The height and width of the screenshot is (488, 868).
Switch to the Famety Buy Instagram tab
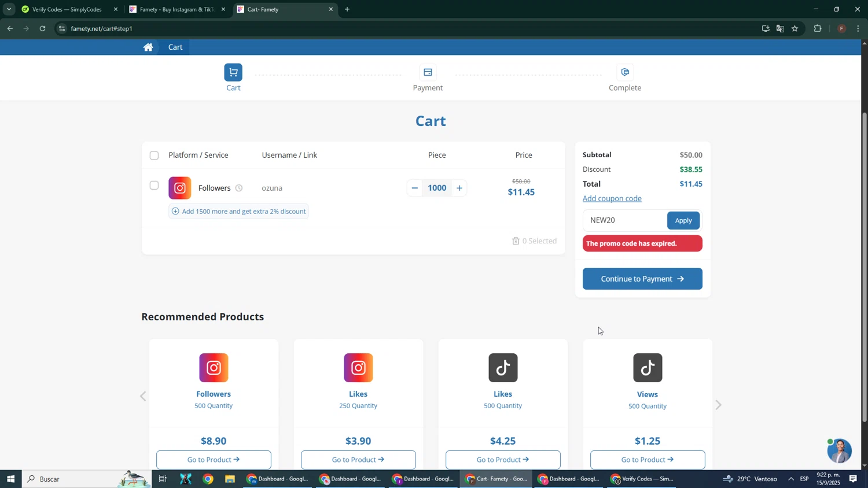177,9
